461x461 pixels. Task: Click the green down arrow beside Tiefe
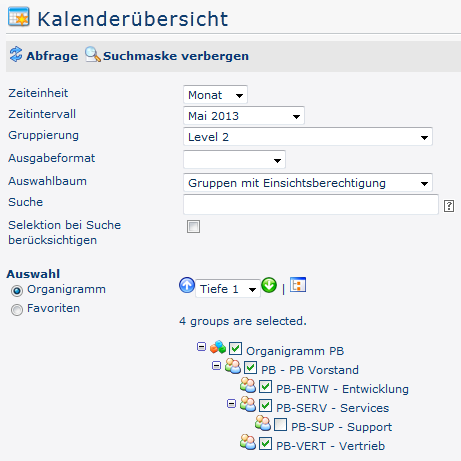pyautogui.click(x=269, y=285)
